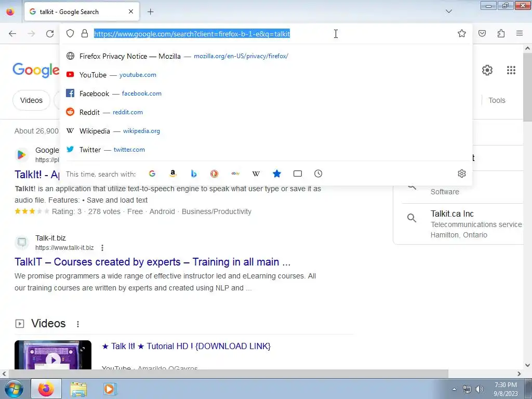Click the horizontal scrollbar thumb
The height and width of the screenshot is (399, 532).
click(228, 374)
